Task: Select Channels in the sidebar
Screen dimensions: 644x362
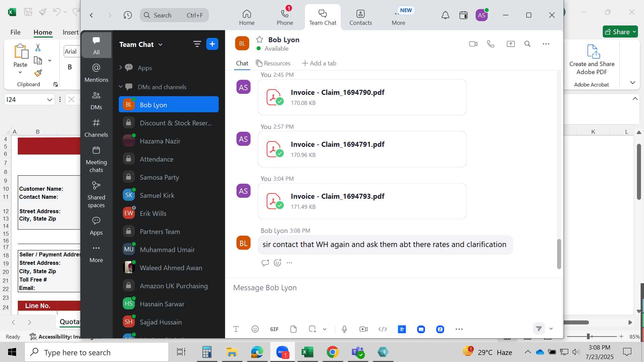Action: click(96, 128)
